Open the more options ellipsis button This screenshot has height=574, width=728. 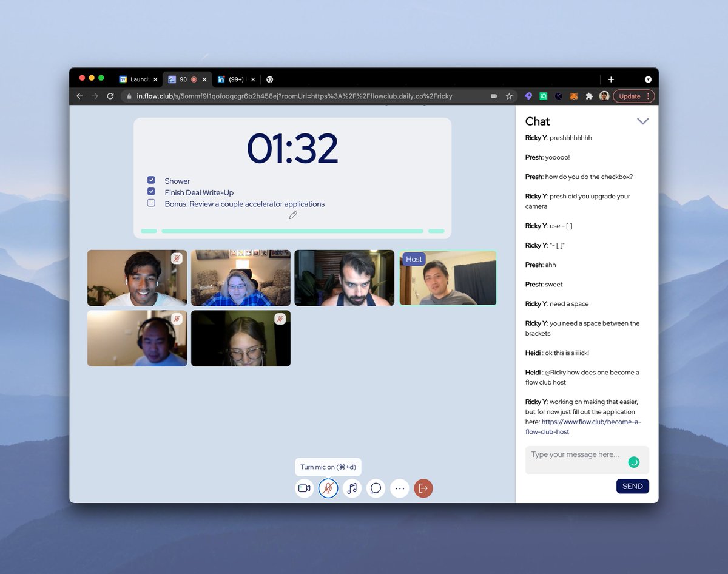[399, 488]
